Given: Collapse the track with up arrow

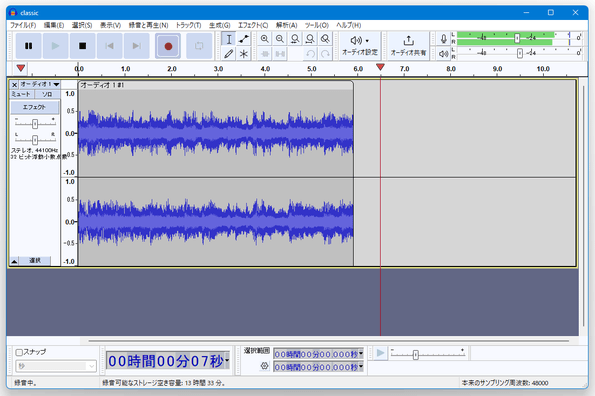Looking at the screenshot, I should click(14, 261).
